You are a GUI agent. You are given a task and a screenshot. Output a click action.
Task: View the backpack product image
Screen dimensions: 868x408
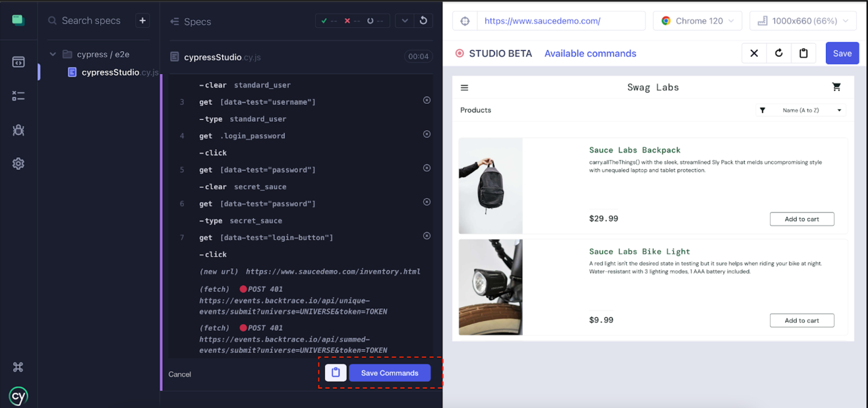pos(491,186)
